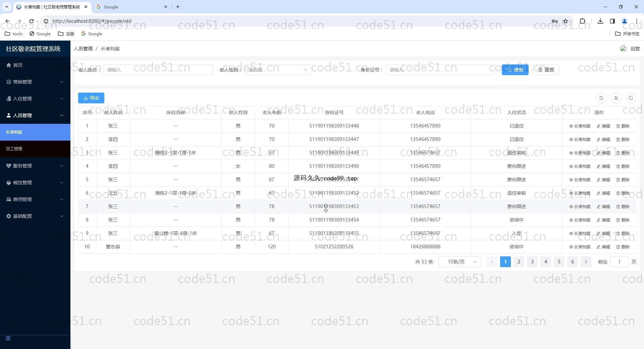The width and height of the screenshot is (644, 349).
Task: Delete row 8 record
Action: coord(623,220)
